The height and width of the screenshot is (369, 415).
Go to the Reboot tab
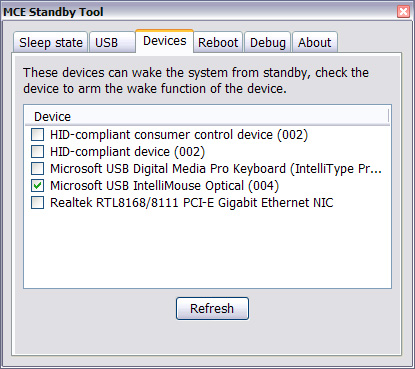[218, 43]
